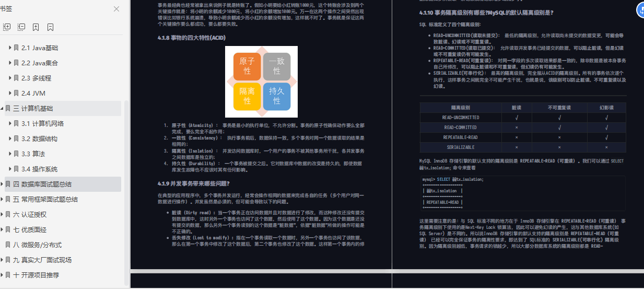The image size is (644, 289).
Task: Go to bookmark 2.2 Java集合
Action: tap(40, 63)
